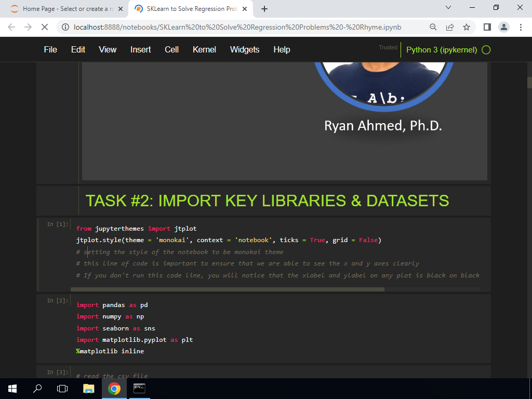Open the Chrome profile avatar
The height and width of the screenshot is (399, 532).
pyautogui.click(x=504, y=27)
